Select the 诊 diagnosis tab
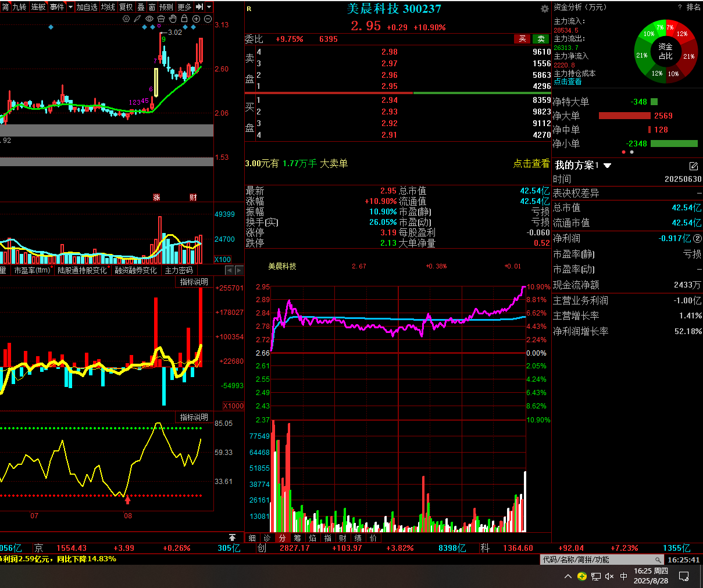Viewport: 703px width, 588px height. 267,538
